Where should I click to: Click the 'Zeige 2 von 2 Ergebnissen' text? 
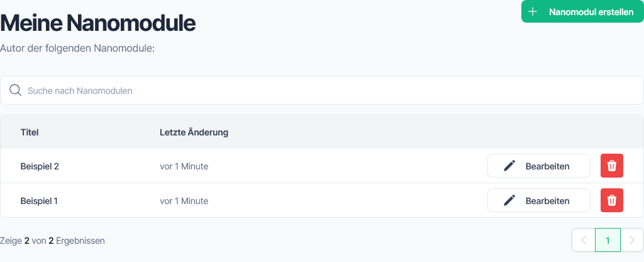53,240
